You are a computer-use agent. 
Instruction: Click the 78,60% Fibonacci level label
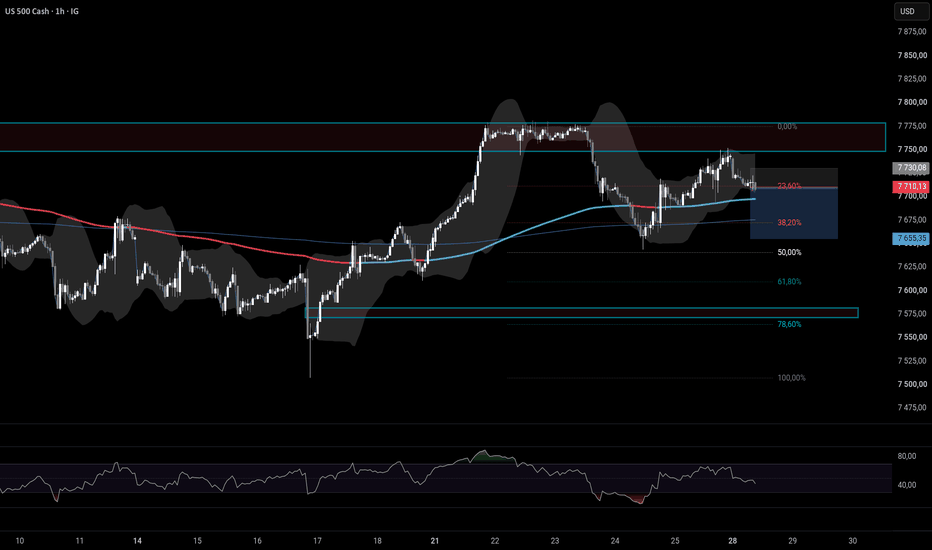[789, 324]
